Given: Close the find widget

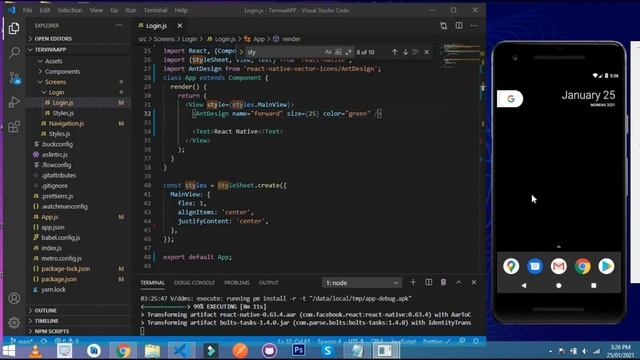Looking at the screenshot, I should tap(427, 52).
